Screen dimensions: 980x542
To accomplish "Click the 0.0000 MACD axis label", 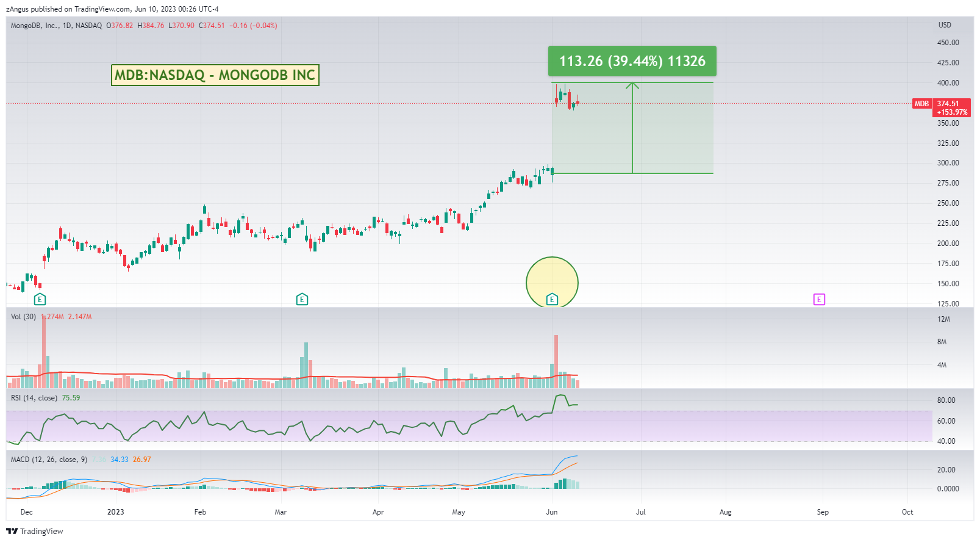I will click(x=948, y=489).
